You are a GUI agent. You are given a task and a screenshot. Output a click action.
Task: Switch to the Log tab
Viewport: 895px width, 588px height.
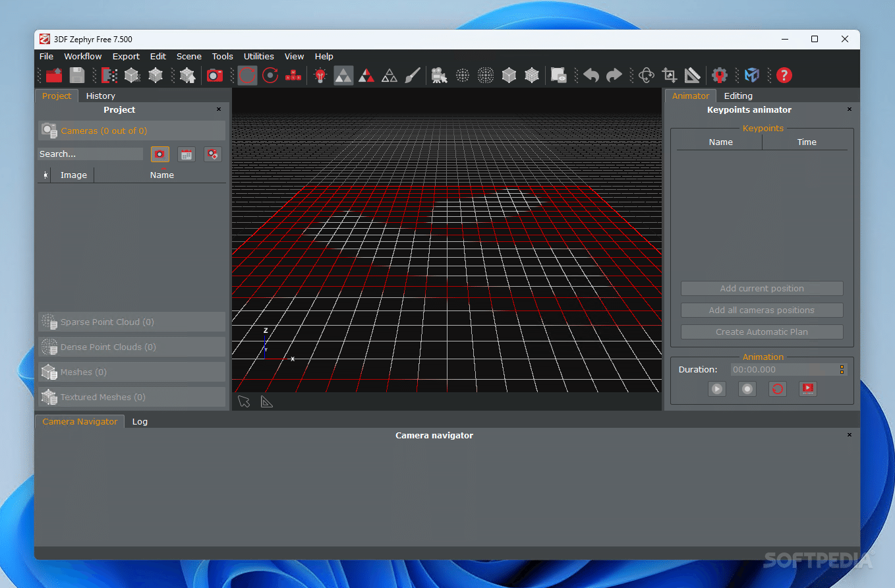point(140,421)
